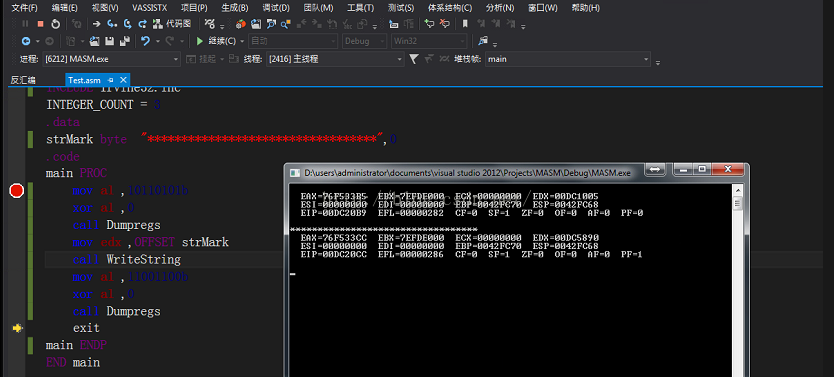This screenshot has width=834, height=377.
Task: Undo the last action with the blue arrow
Action: (x=145, y=41)
